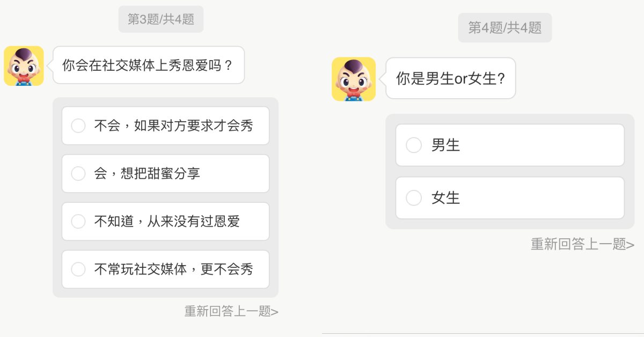644x337 pixels.
Task: Click the 第4题/共4题 progress label
Action: click(x=504, y=28)
